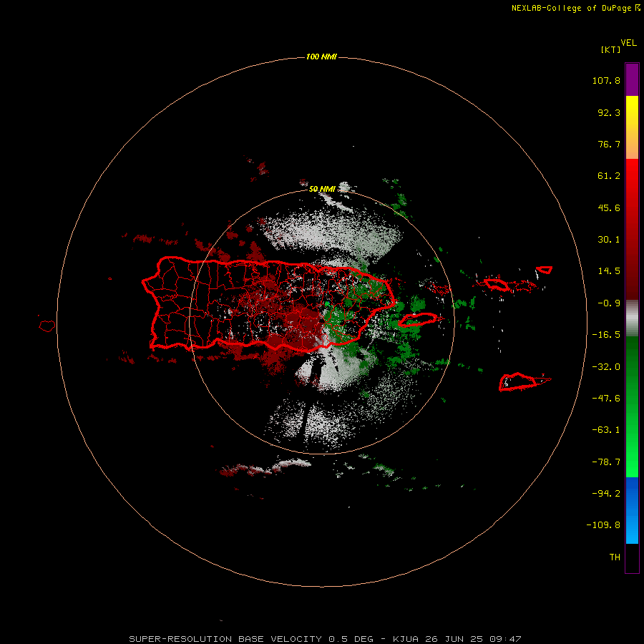The height and width of the screenshot is (644, 644).
Task: Select the -78.7 scale value
Action: (606, 462)
